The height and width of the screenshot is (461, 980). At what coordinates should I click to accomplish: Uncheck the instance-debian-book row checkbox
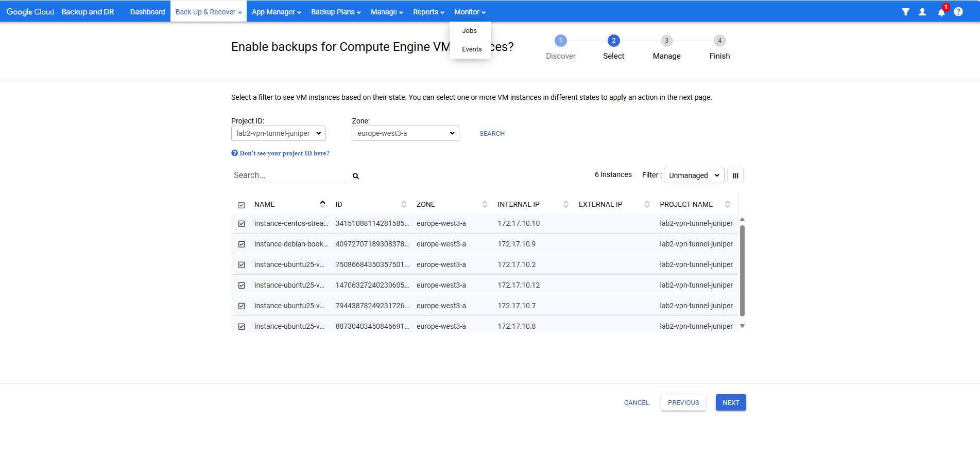242,244
